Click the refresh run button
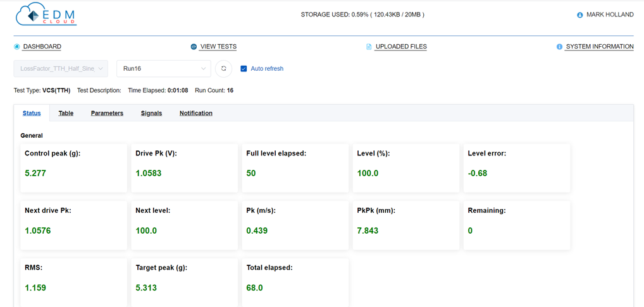 (x=224, y=68)
